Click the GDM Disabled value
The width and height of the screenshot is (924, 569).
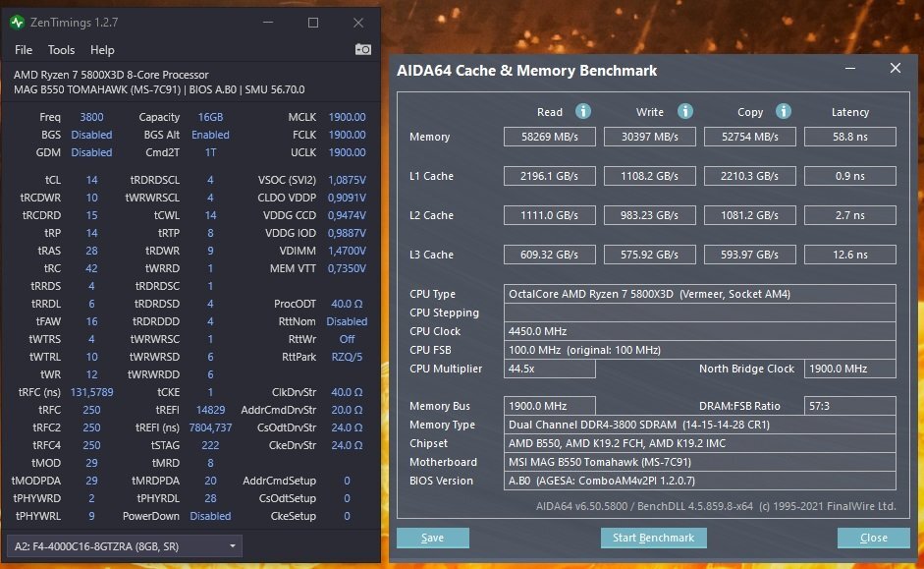click(91, 152)
